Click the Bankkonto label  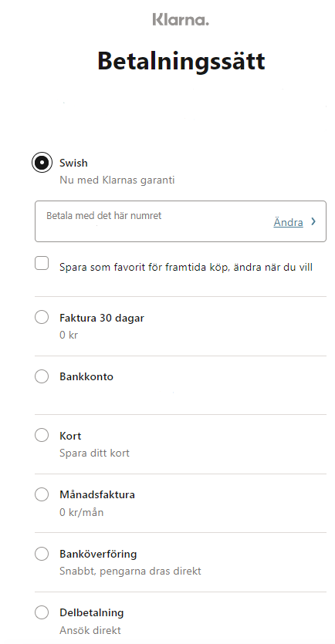(x=86, y=376)
